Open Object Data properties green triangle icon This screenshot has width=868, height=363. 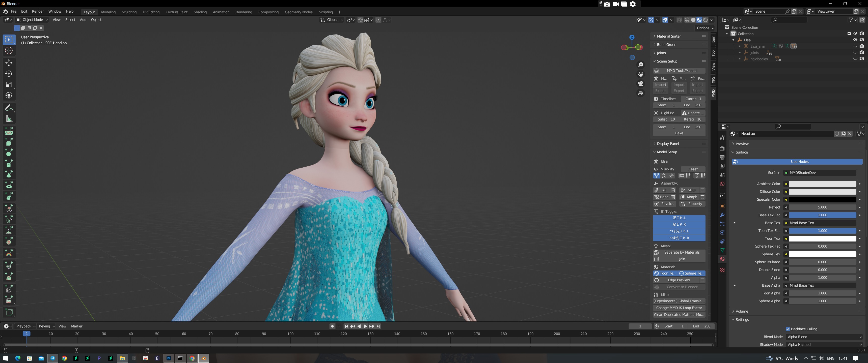coord(722,250)
